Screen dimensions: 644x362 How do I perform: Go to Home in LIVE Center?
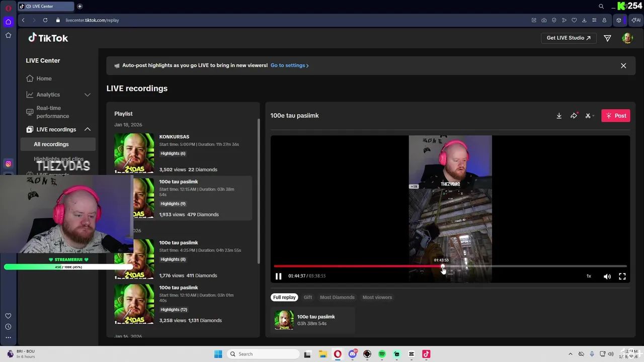pos(44,78)
